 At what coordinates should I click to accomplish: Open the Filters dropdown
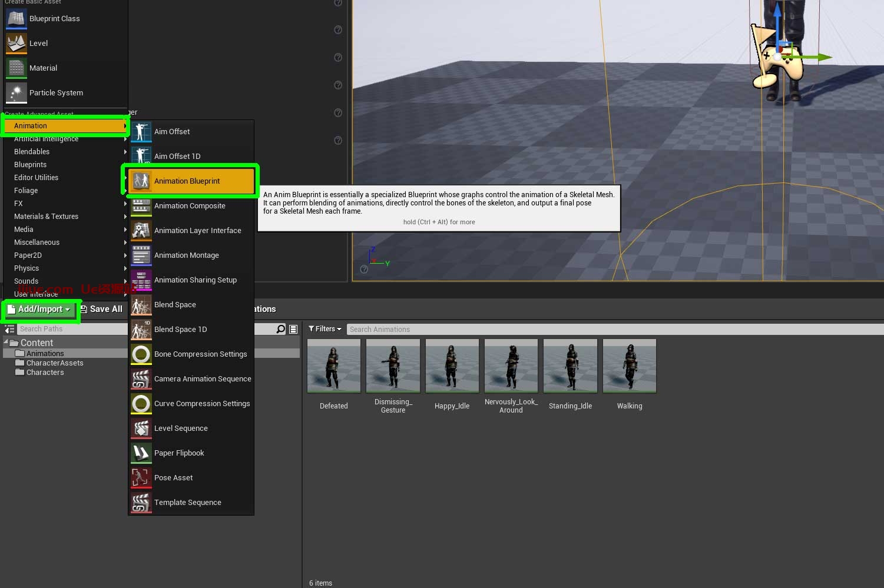(325, 329)
